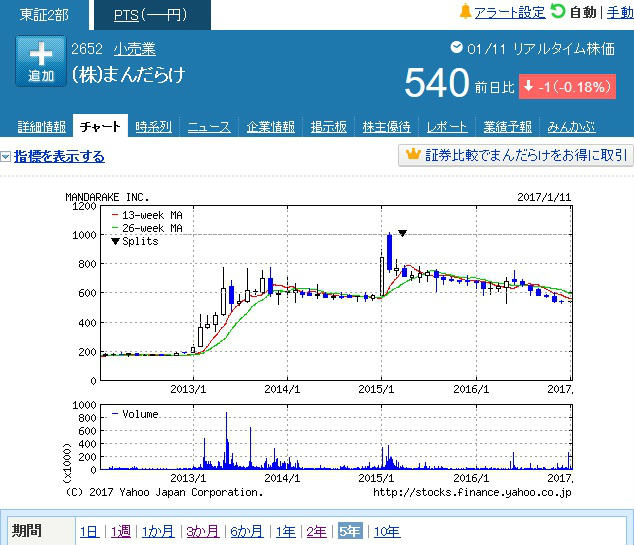Open the みんかぶ tab
Image resolution: width=634 pixels, height=545 pixels.
(x=571, y=127)
